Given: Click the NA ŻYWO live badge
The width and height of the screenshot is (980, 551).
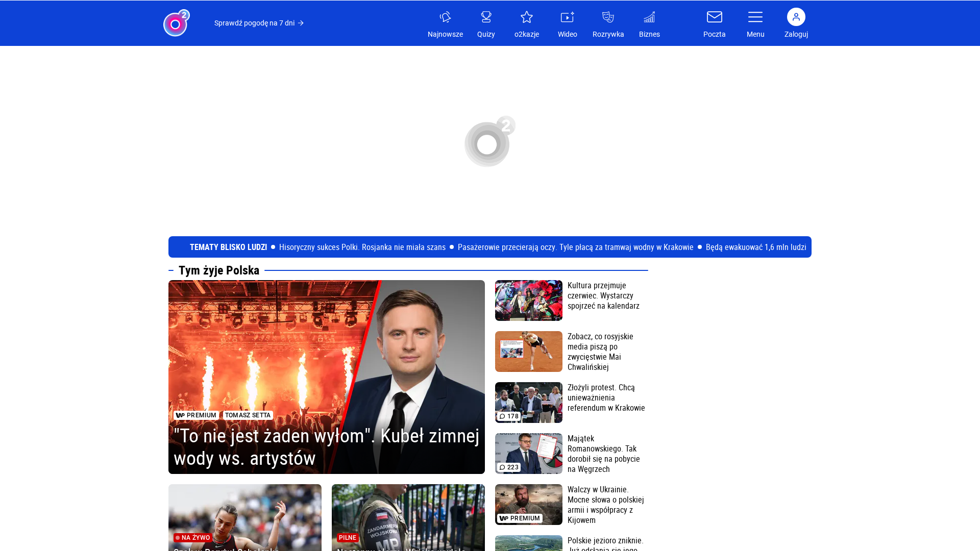Looking at the screenshot, I should coord(193,538).
